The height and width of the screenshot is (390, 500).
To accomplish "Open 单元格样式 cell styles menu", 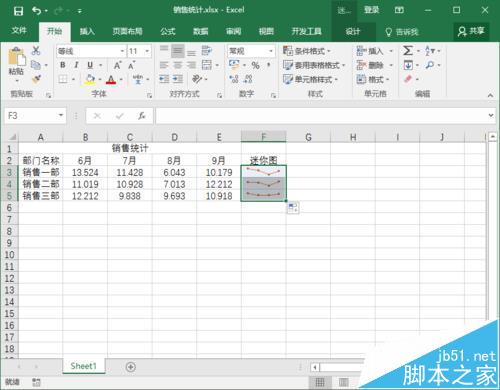I will (x=310, y=79).
